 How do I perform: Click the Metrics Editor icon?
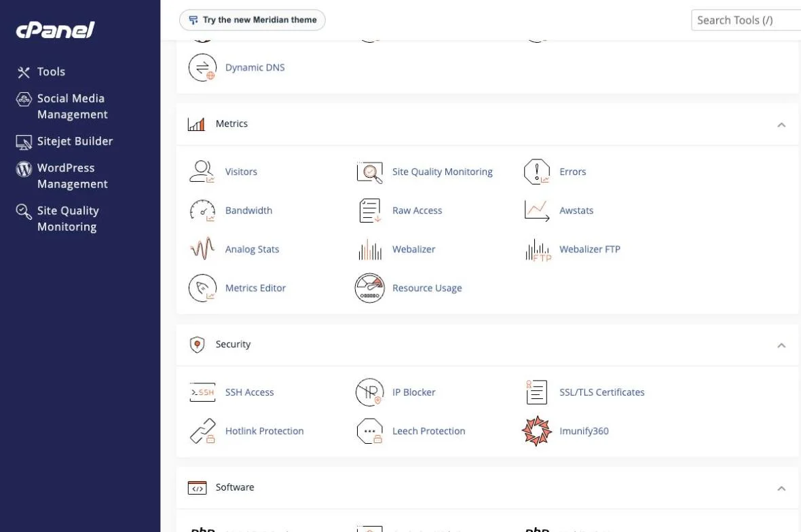202,288
